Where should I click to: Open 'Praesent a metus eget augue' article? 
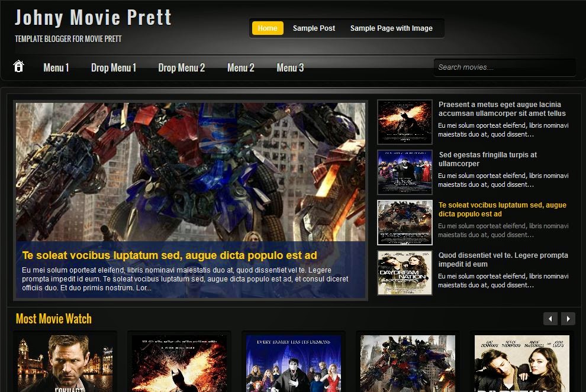[502, 109]
